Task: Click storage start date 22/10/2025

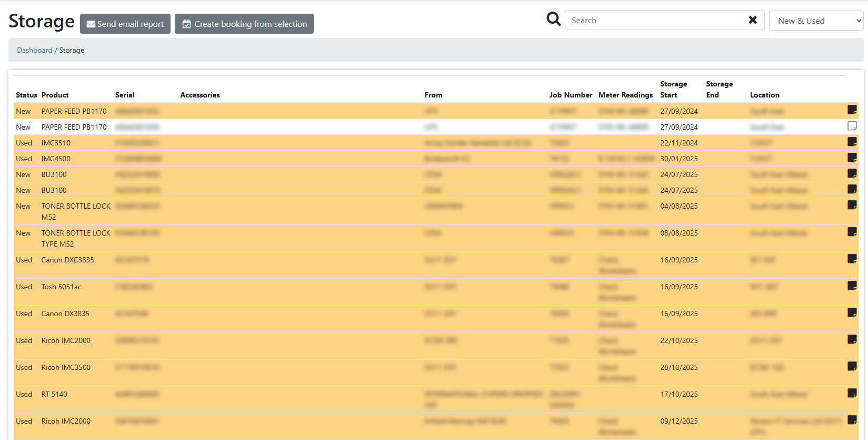Action: [679, 340]
